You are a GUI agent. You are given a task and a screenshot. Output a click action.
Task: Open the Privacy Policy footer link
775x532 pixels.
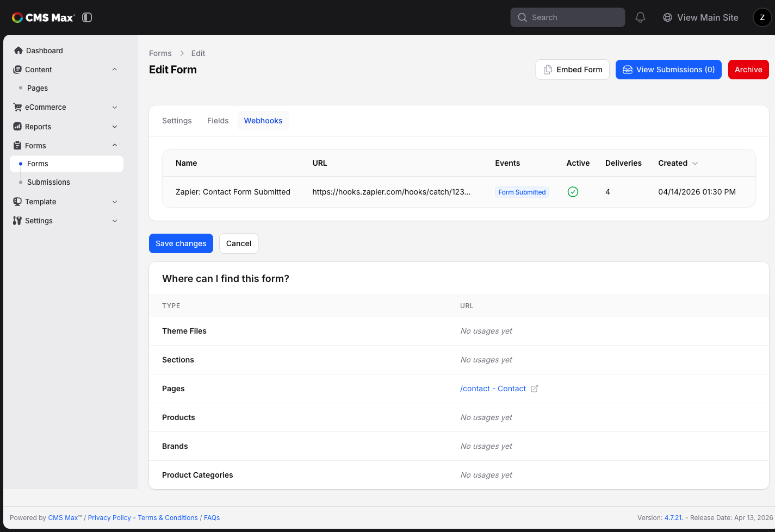[x=109, y=518]
